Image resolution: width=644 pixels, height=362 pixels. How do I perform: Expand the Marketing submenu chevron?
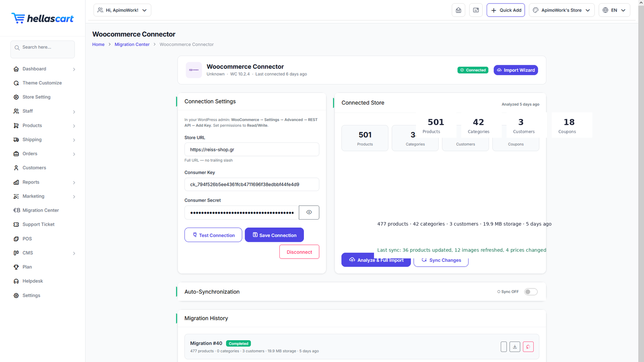pyautogui.click(x=74, y=197)
